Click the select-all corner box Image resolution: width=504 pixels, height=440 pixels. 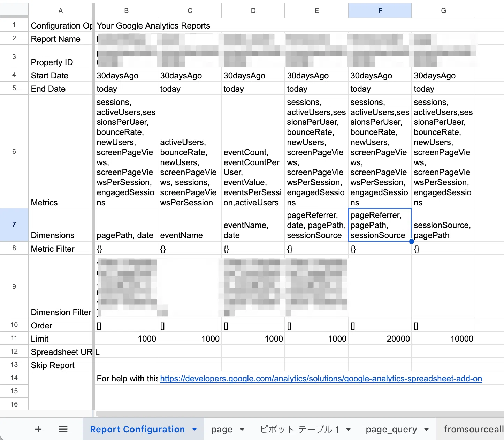pyautogui.click(x=14, y=10)
